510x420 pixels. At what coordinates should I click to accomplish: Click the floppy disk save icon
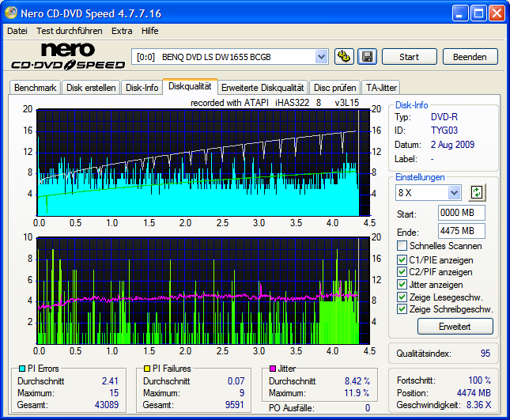[367, 57]
